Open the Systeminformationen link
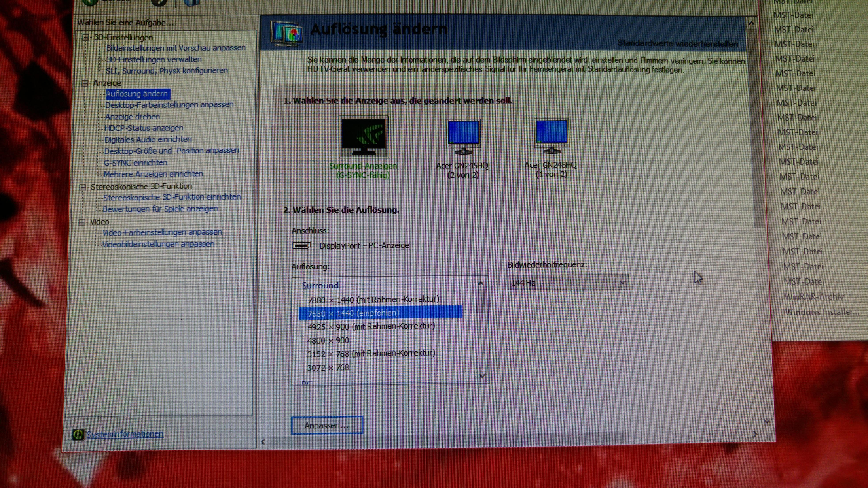Viewport: 868px width, 488px height. pyautogui.click(x=125, y=434)
